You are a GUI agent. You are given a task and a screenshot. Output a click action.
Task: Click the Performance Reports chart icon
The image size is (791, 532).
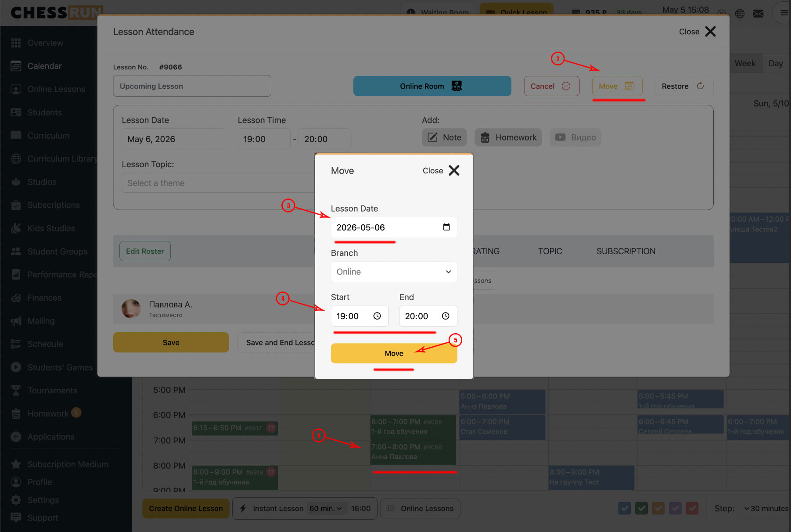click(16, 274)
